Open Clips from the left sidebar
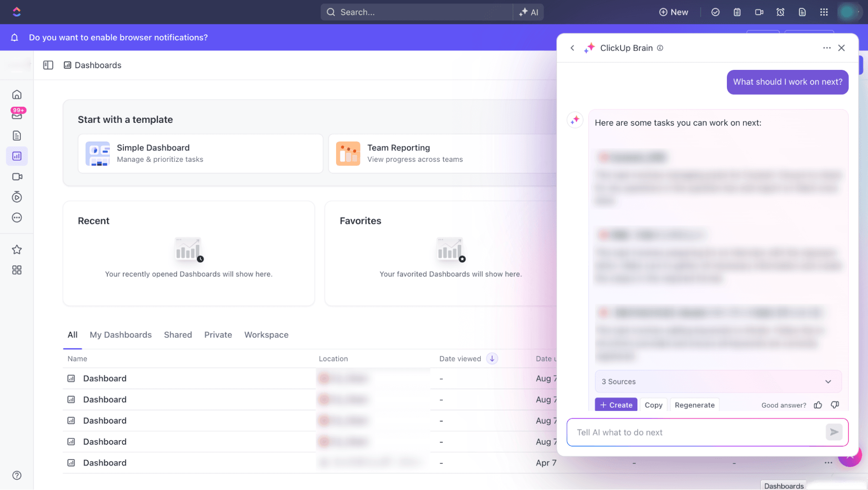Viewport: 868px width, 490px height. [x=17, y=177]
